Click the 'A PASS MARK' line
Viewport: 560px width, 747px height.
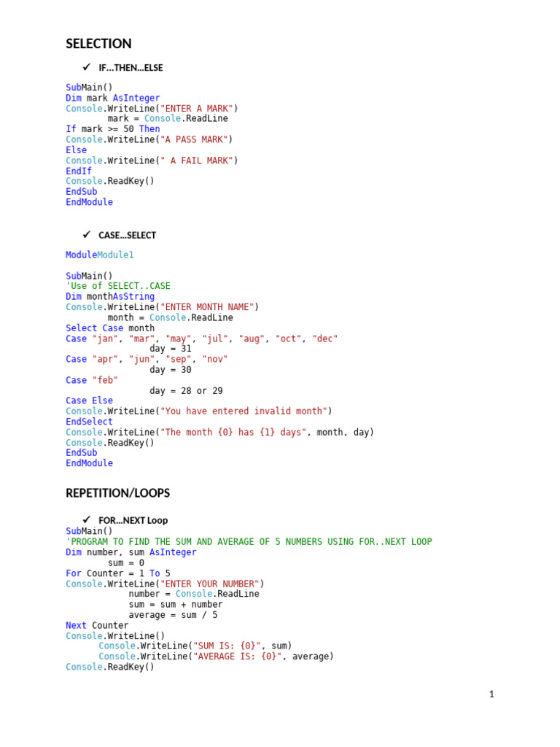tap(149, 139)
